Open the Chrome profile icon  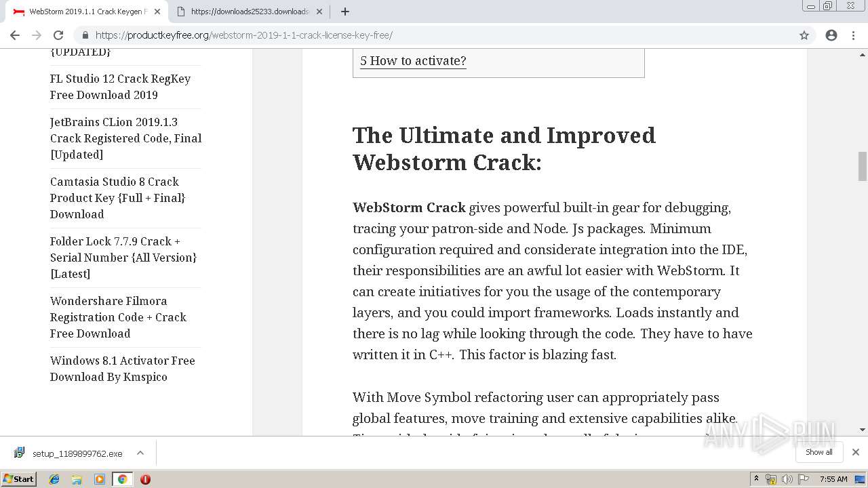point(831,35)
